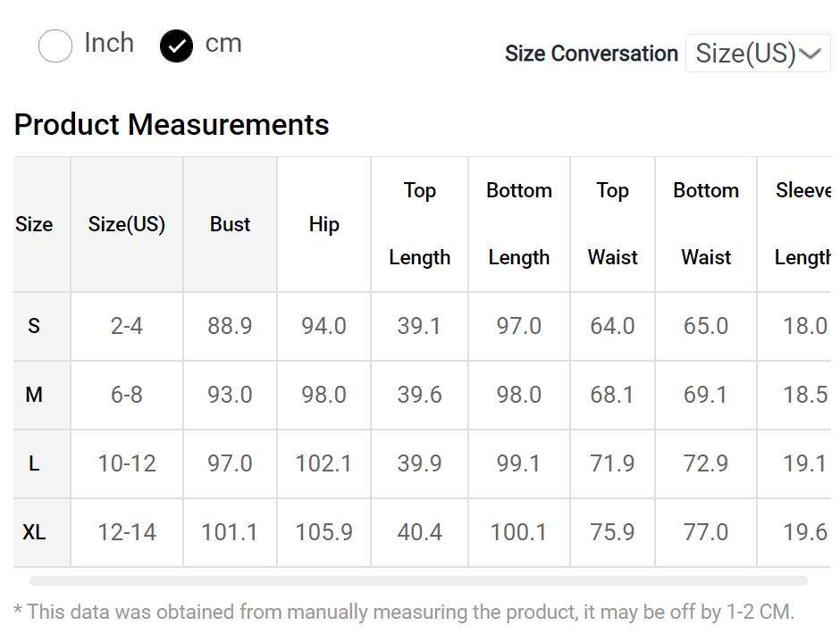Click the Bottom Waist column header
The height and width of the screenshot is (634, 840).
(705, 224)
